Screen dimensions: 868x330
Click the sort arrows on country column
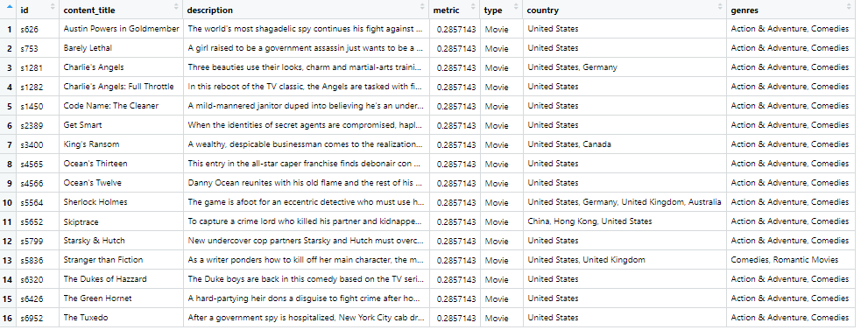pyautogui.click(x=720, y=7)
